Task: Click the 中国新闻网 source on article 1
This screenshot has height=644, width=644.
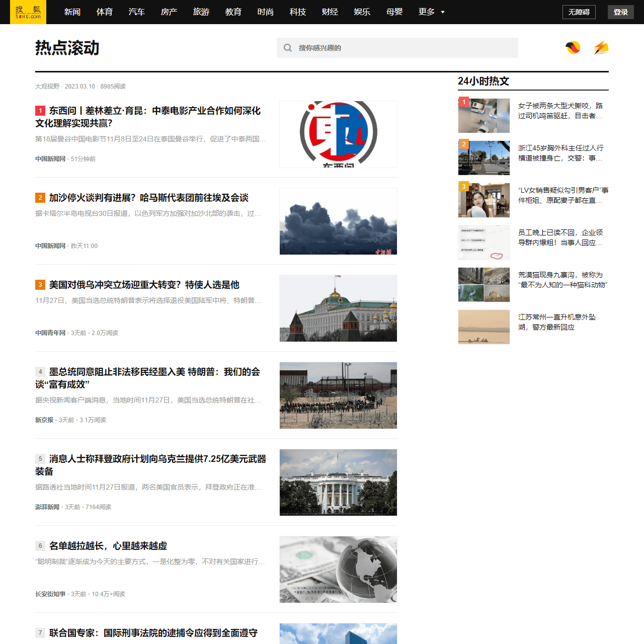Action: tap(50, 159)
